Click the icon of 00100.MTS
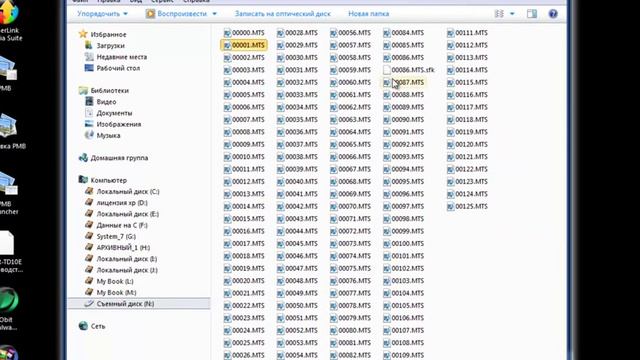Screen dimensions: 640x360 tap(387, 244)
